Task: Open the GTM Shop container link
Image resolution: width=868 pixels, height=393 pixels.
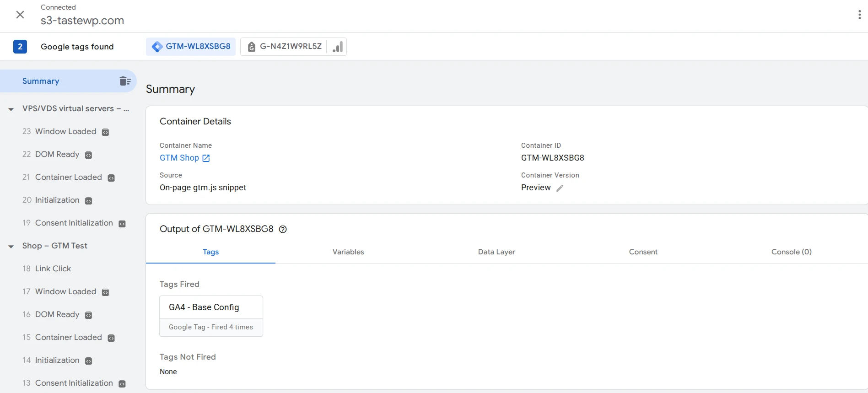Action: (x=179, y=158)
